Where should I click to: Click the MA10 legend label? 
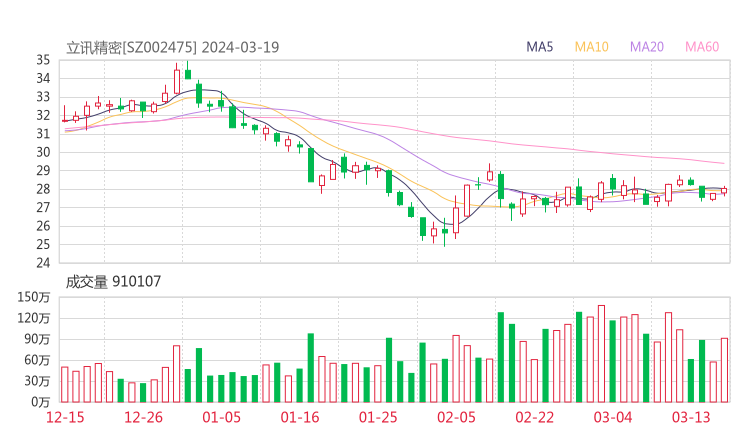pos(591,47)
